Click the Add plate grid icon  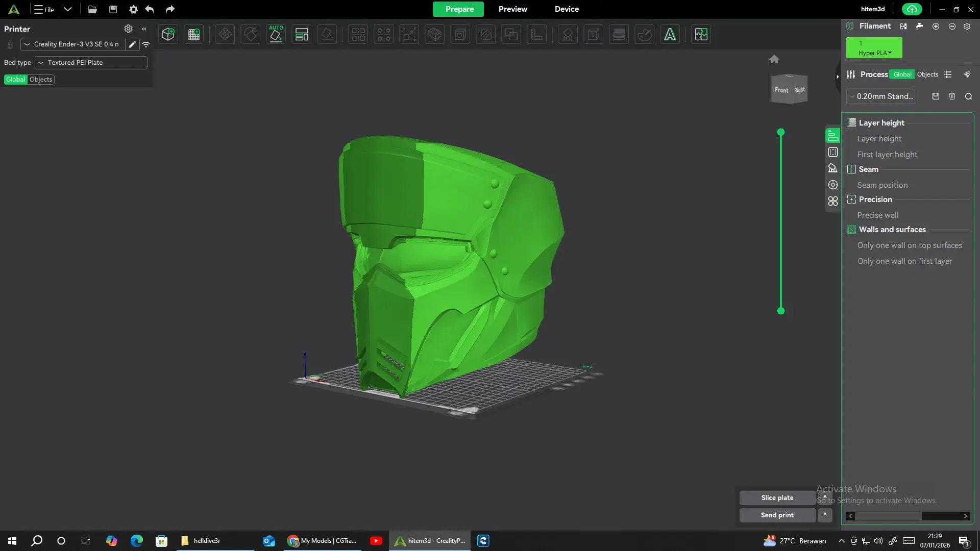pyautogui.click(x=194, y=34)
